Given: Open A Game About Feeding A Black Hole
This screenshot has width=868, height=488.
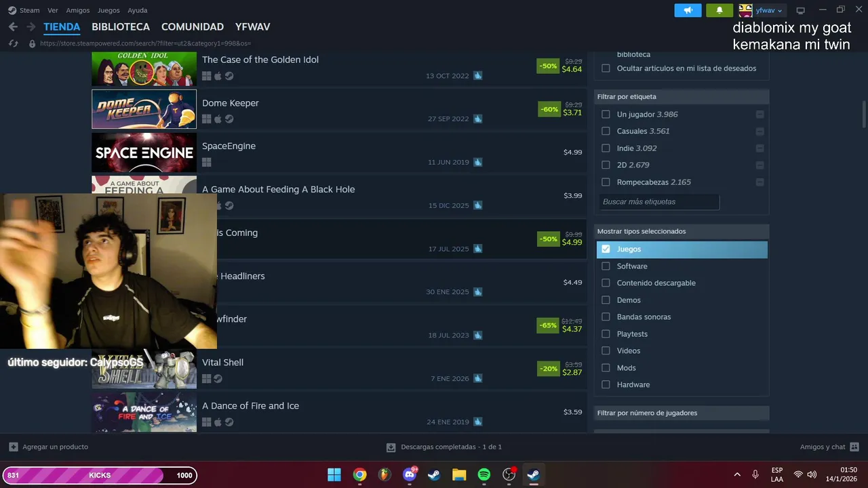Looking at the screenshot, I should tap(339, 196).
